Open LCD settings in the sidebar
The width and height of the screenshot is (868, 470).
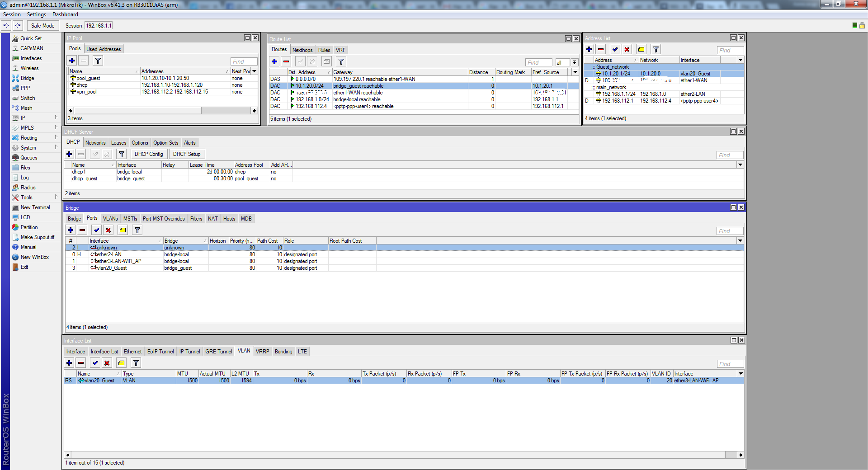[x=25, y=217]
